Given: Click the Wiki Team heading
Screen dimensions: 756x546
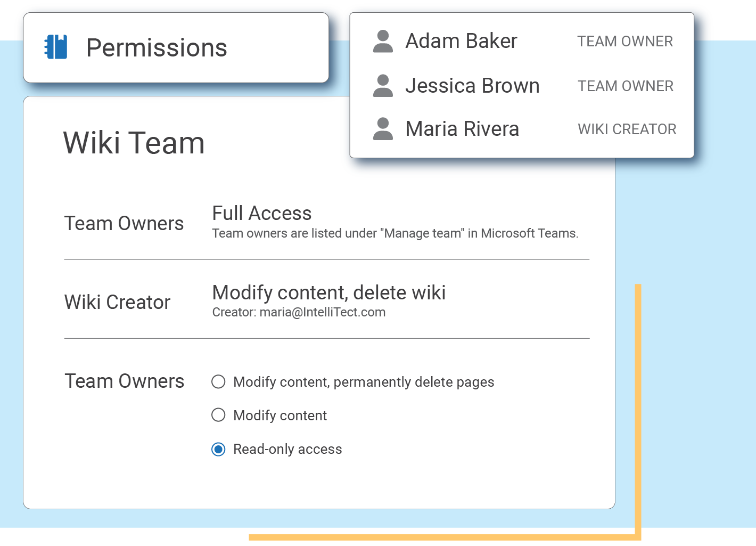Looking at the screenshot, I should 134,143.
